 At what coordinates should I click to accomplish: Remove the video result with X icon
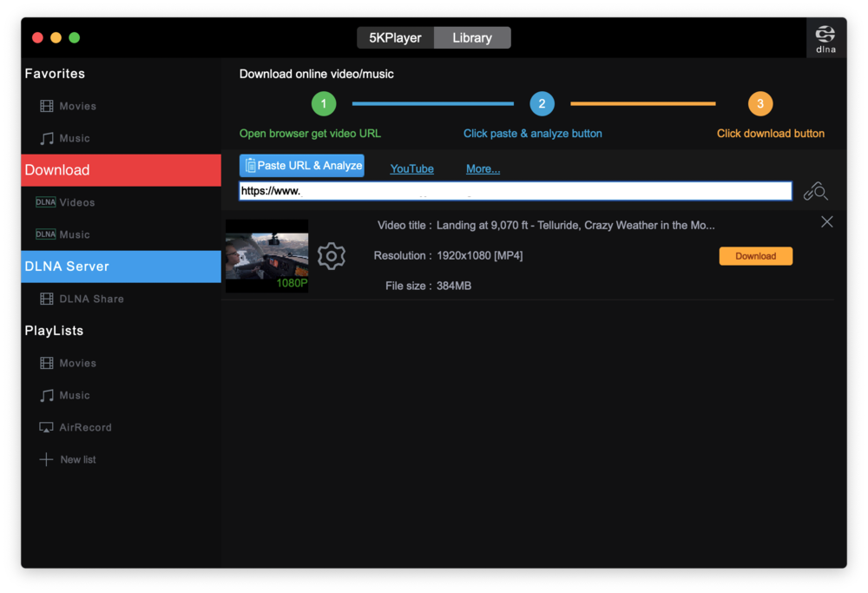827,222
